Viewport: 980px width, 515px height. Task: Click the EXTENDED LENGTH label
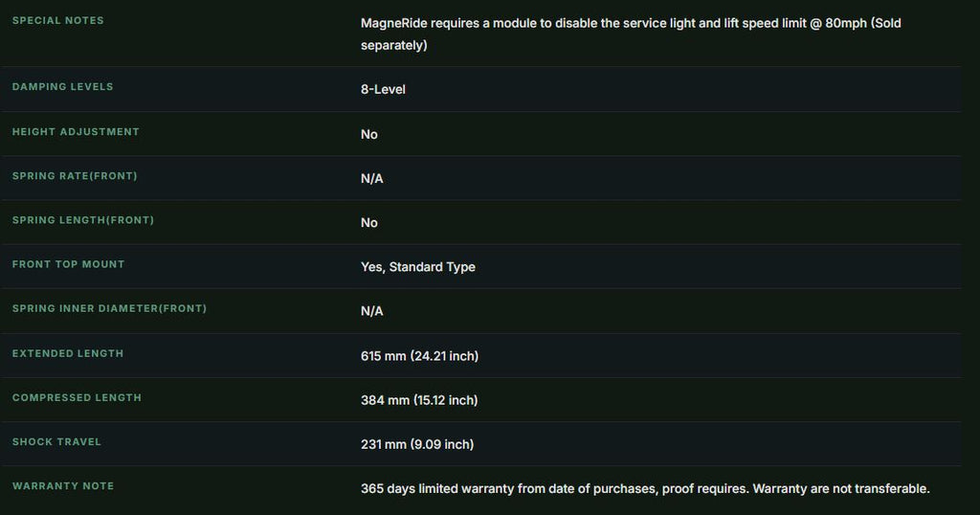click(x=68, y=354)
